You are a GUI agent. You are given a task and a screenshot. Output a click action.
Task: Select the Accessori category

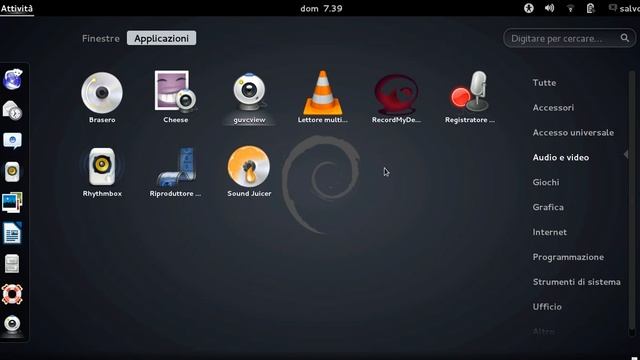(x=553, y=108)
